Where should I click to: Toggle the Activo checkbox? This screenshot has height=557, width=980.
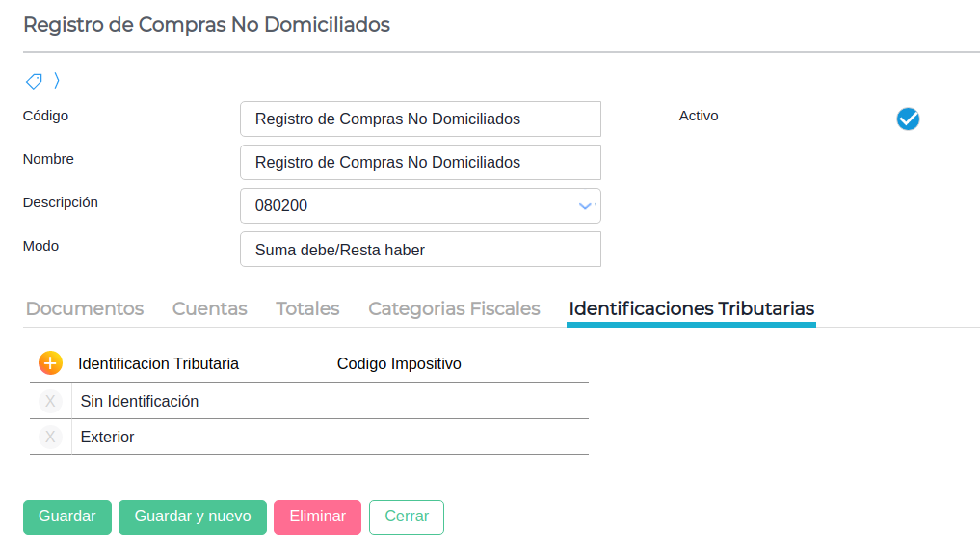click(x=908, y=119)
